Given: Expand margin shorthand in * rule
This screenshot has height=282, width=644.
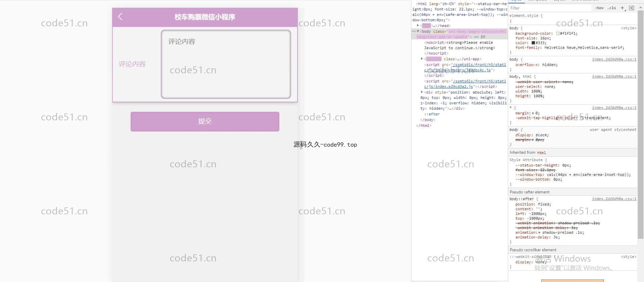Looking at the screenshot, I should click(x=533, y=113).
